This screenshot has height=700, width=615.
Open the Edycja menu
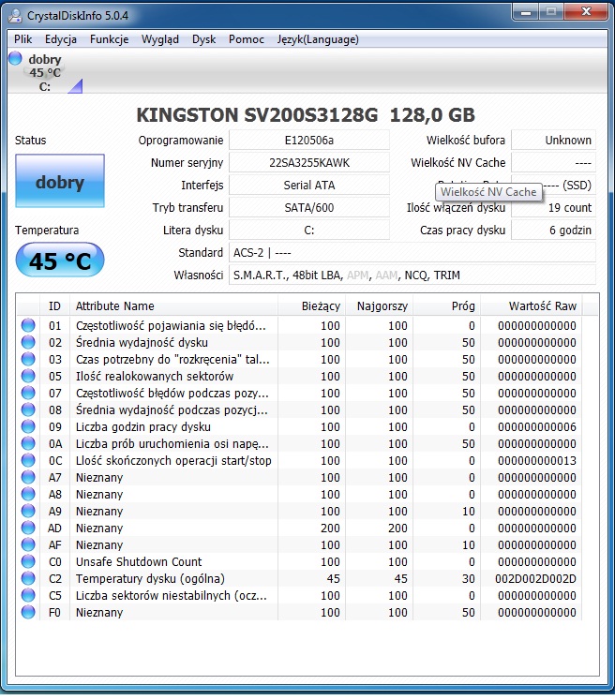tap(60, 39)
